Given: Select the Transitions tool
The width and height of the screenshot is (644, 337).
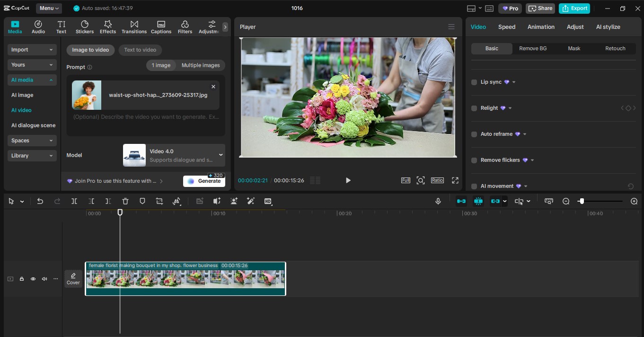Looking at the screenshot, I should (134, 27).
